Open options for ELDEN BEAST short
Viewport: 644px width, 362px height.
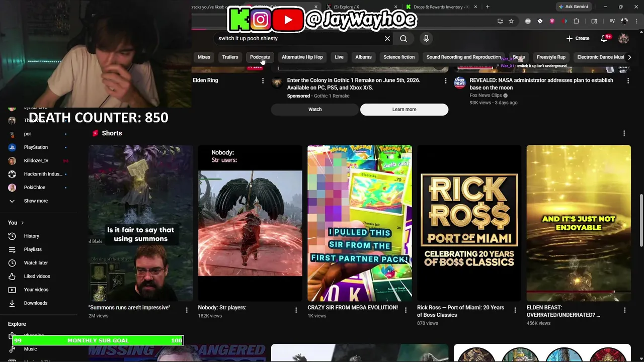click(x=624, y=310)
